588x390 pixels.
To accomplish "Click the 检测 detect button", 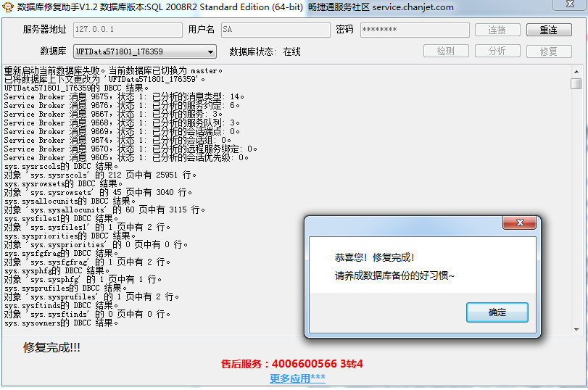I will point(446,51).
